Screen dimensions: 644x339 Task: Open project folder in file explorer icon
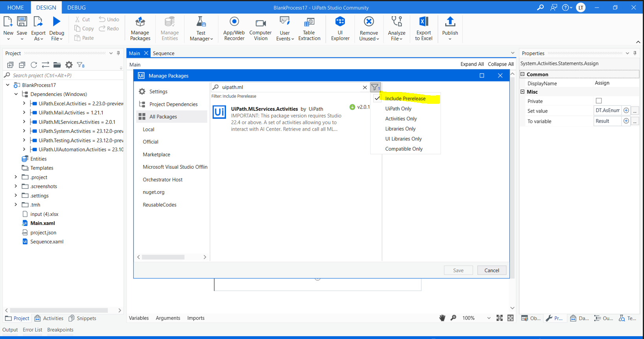click(x=57, y=65)
